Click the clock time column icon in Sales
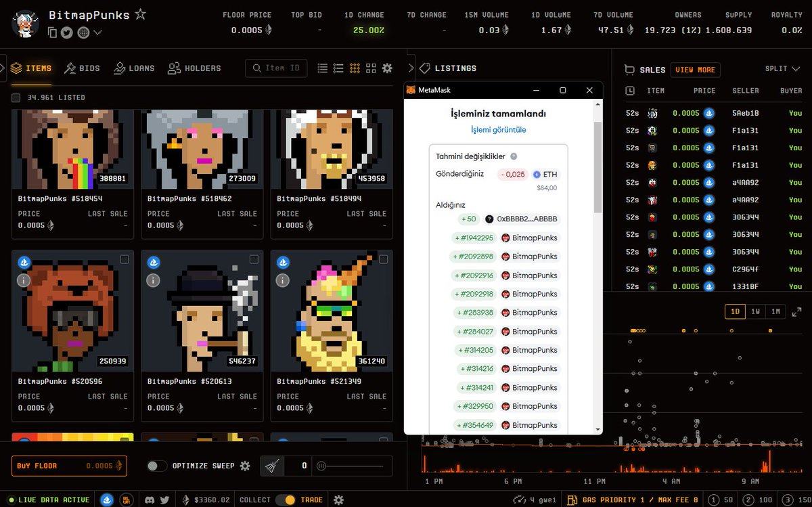Screen dimensions: 812x507 (630, 90)
